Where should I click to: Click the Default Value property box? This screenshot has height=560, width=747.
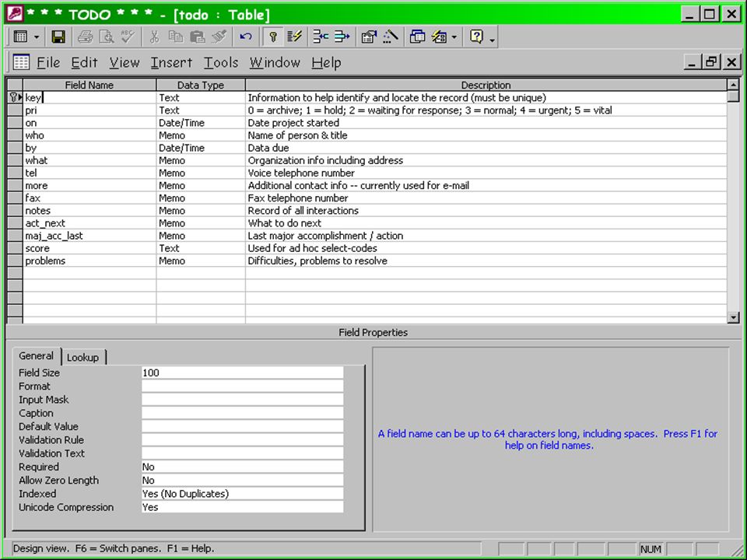click(x=242, y=426)
